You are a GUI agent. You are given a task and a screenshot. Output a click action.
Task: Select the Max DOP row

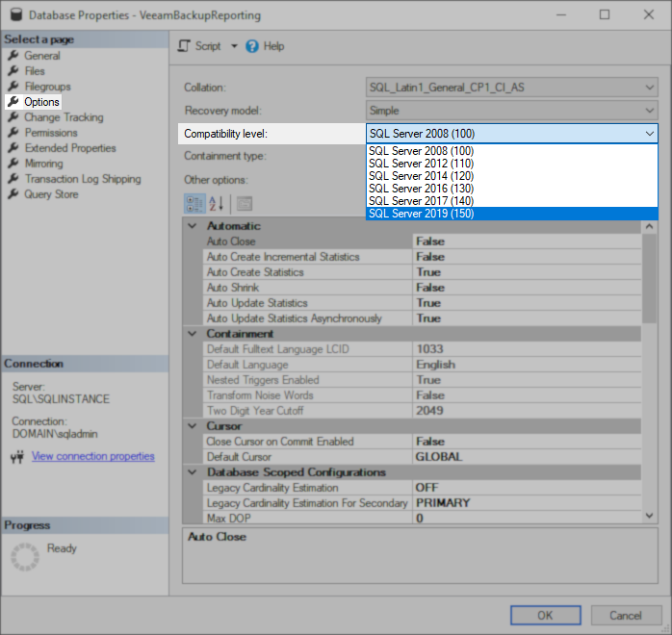pos(422,519)
